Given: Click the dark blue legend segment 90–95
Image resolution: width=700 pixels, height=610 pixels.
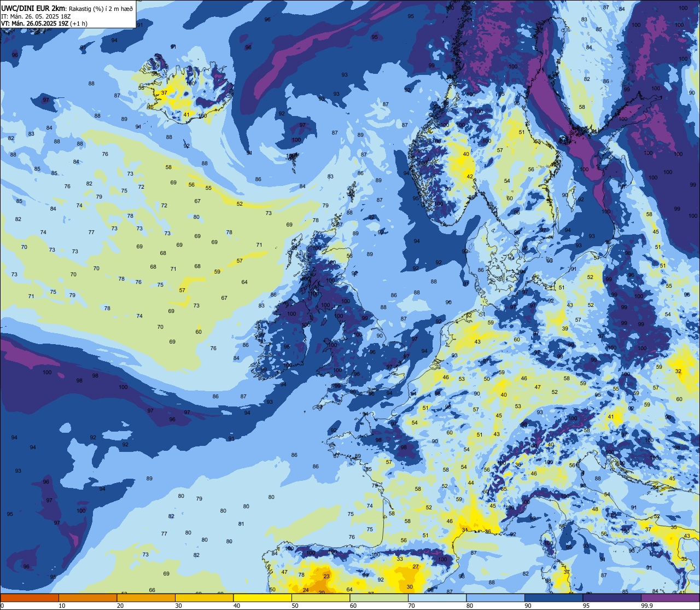Looking at the screenshot, I should [x=553, y=597].
